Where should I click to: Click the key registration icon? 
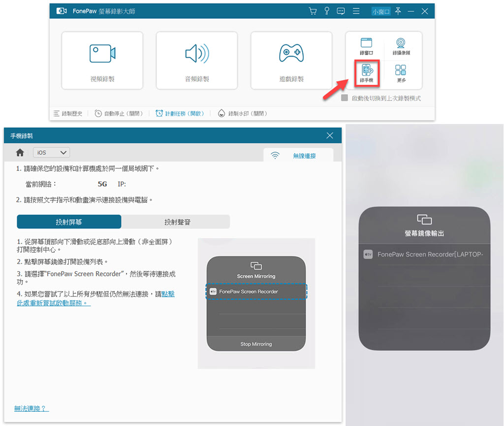click(327, 11)
